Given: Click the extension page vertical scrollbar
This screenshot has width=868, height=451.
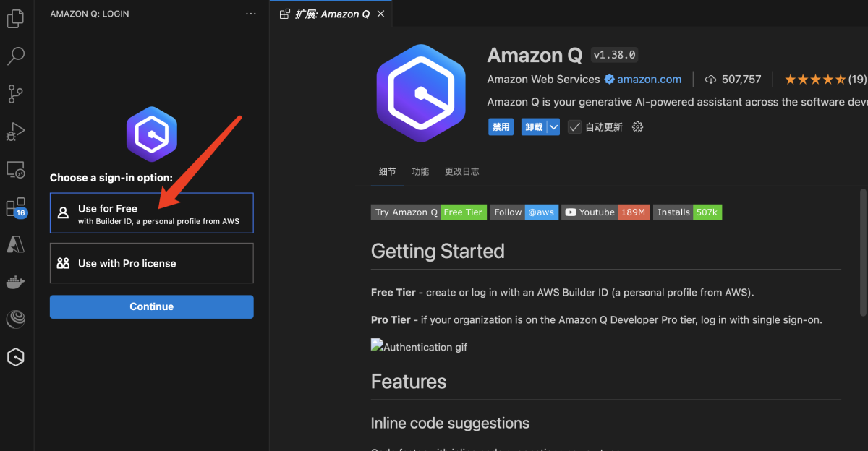Looking at the screenshot, I should [x=862, y=252].
